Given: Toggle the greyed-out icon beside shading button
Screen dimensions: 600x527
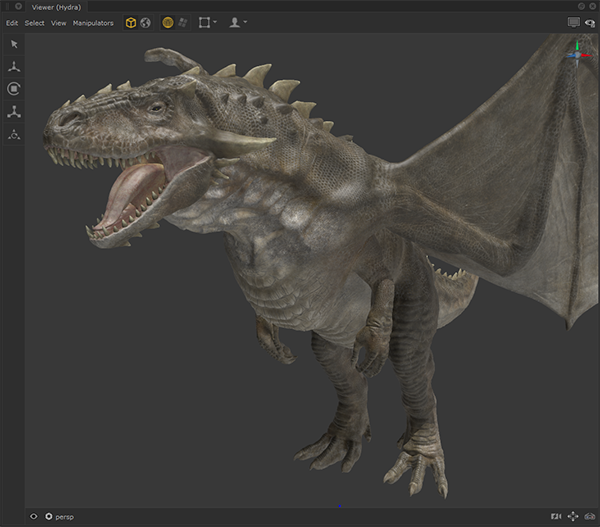Looking at the screenshot, I should coord(183,22).
